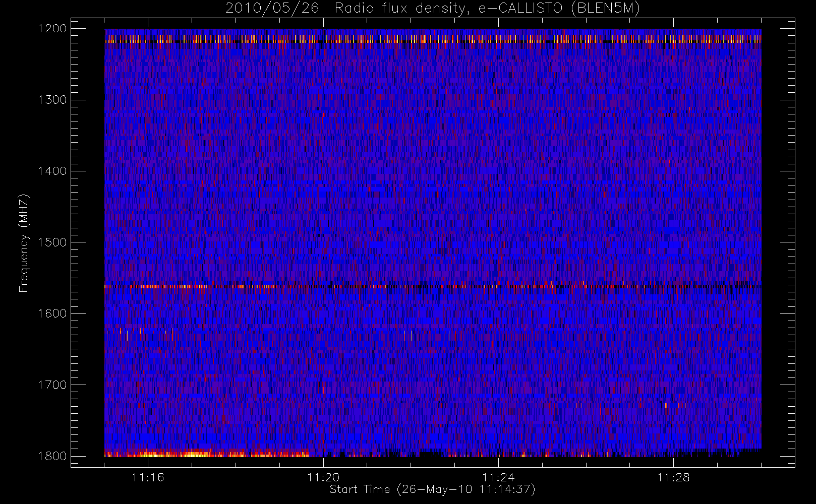Select the 1800 frequency tick label

click(52, 456)
